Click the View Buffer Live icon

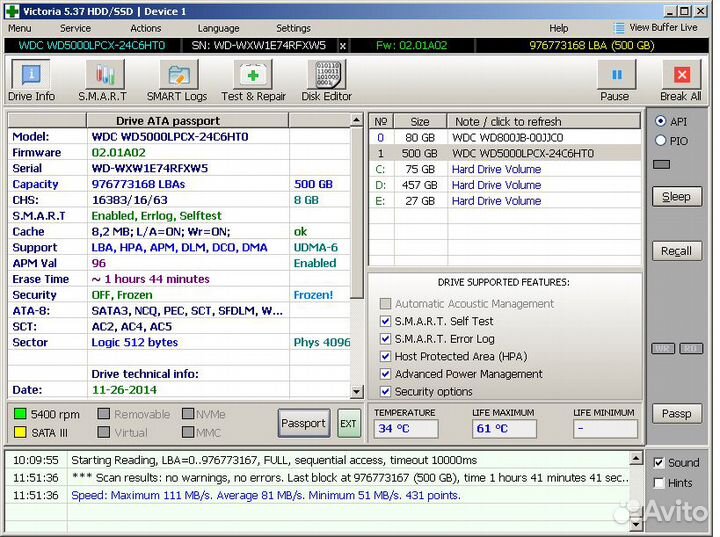coord(619,28)
